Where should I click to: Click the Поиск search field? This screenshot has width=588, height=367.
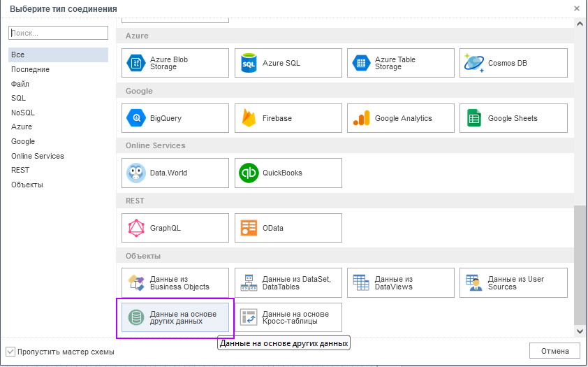tap(58, 33)
